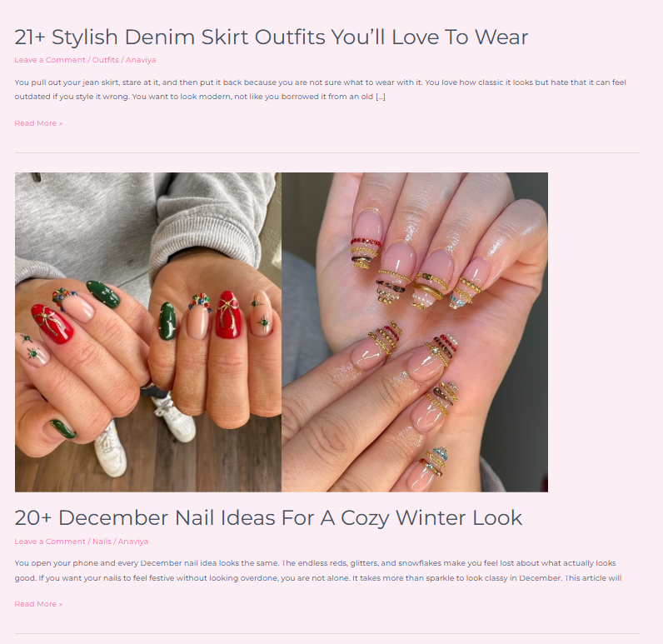The width and height of the screenshot is (663, 644).
Task: Click the left photo of red and green nails
Action: pos(148,332)
